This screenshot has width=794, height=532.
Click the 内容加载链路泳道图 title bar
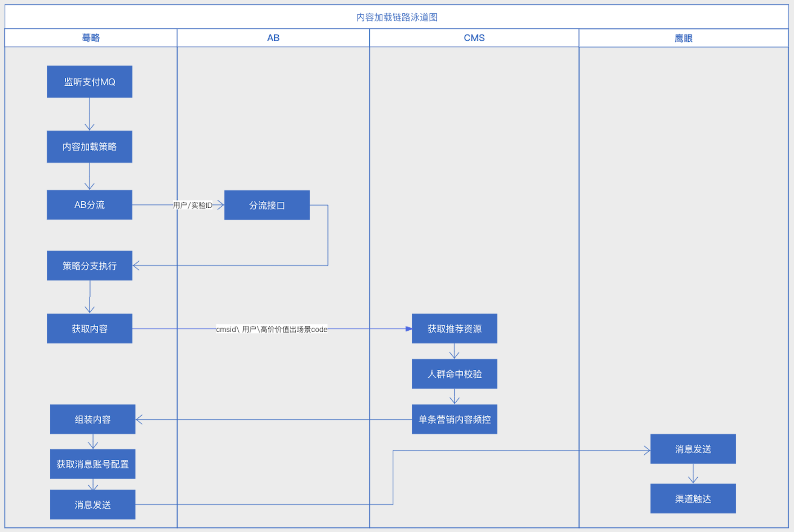(397, 17)
